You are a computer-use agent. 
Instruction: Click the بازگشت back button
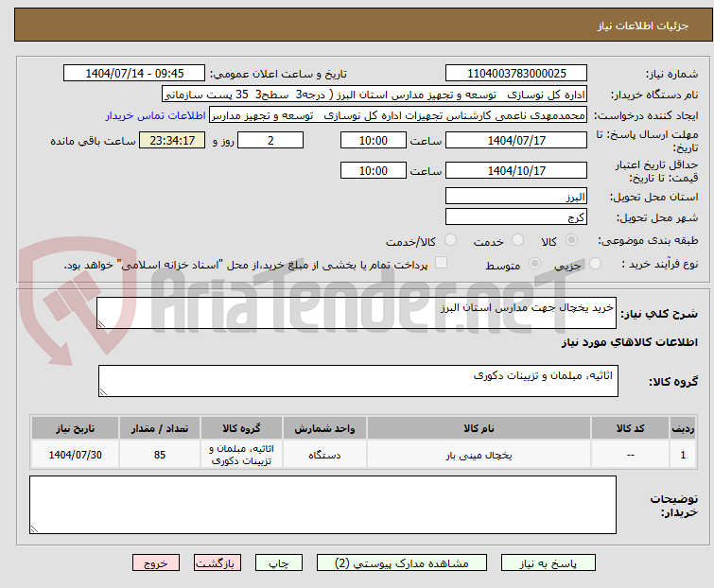(218, 563)
